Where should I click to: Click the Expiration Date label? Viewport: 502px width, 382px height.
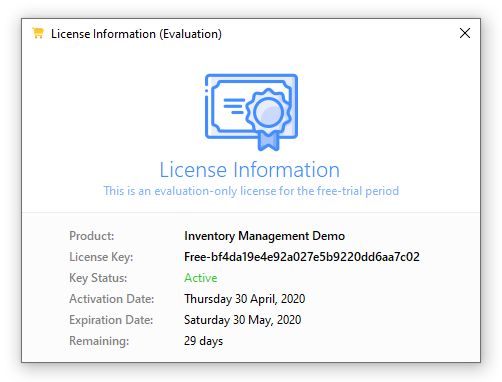tap(111, 320)
